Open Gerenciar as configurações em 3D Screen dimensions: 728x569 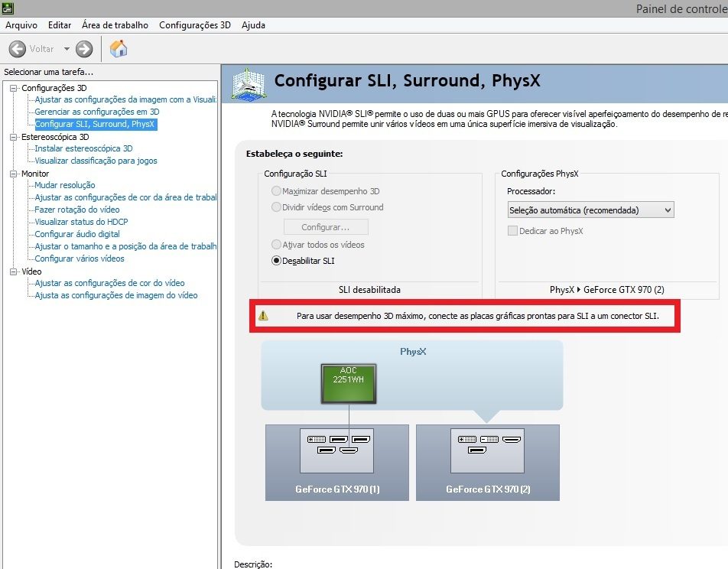pos(96,112)
